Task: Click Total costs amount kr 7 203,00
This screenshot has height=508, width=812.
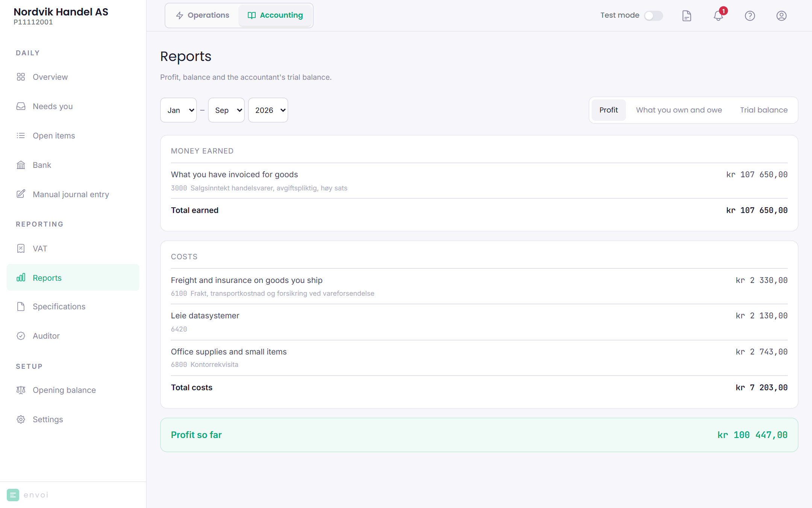Action: [762, 388]
